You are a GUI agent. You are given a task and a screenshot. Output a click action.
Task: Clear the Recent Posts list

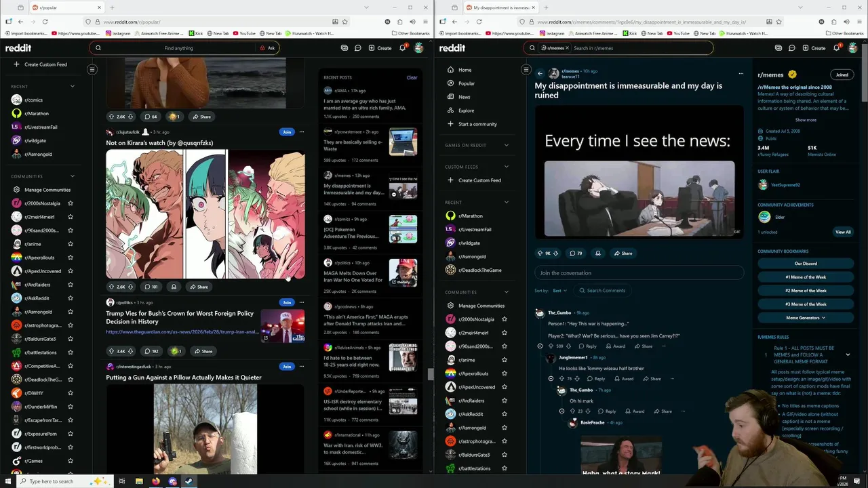pos(412,77)
